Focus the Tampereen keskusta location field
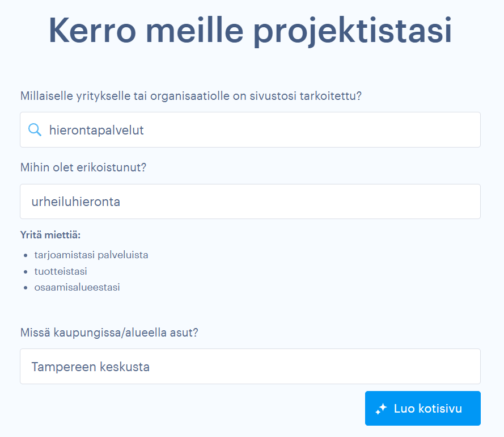The height and width of the screenshot is (437, 504). [249, 366]
